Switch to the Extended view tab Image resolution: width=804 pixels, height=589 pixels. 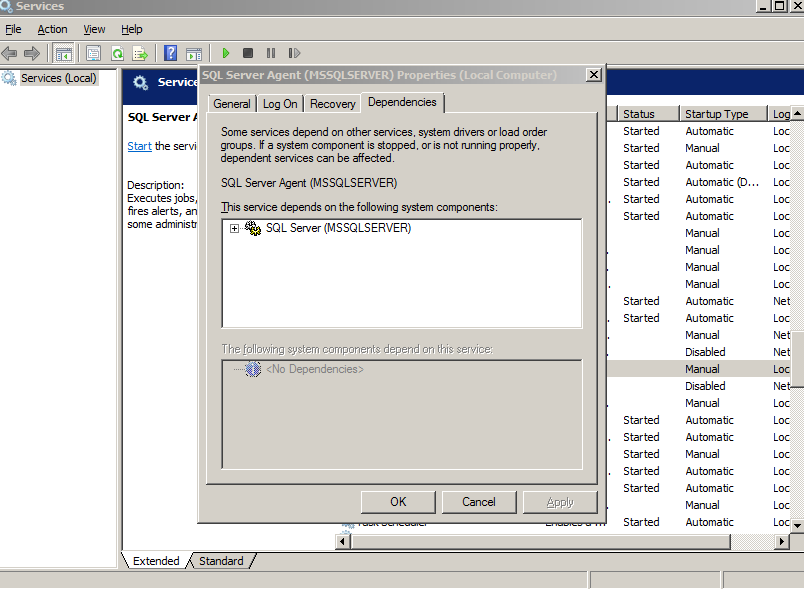[x=156, y=561]
